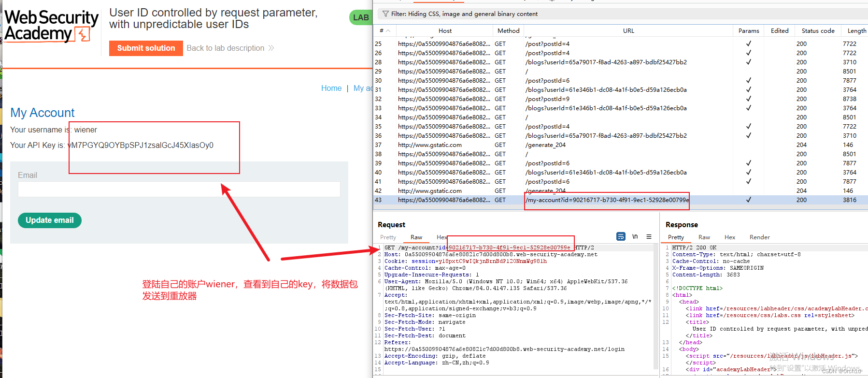Sort history by Method column header
Image resolution: width=868 pixels, height=378 pixels.
[509, 30]
